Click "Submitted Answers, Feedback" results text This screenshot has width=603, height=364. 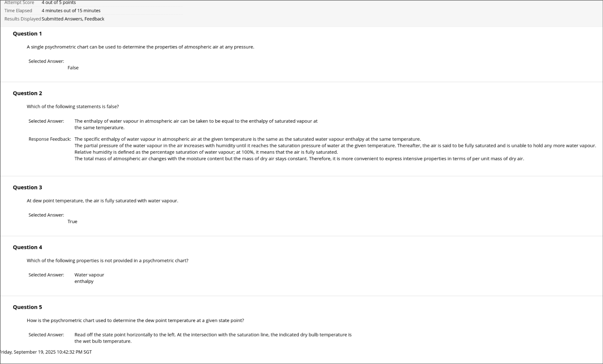click(x=73, y=19)
